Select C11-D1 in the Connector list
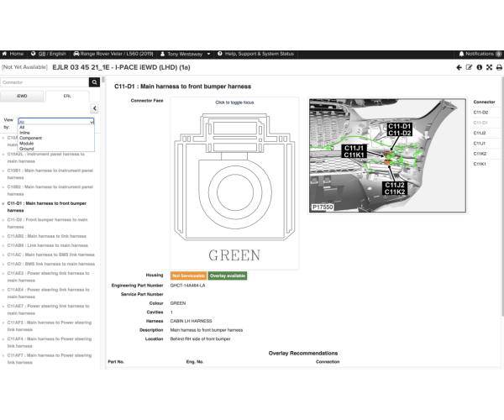The width and height of the screenshot is (504, 420). coord(480,123)
